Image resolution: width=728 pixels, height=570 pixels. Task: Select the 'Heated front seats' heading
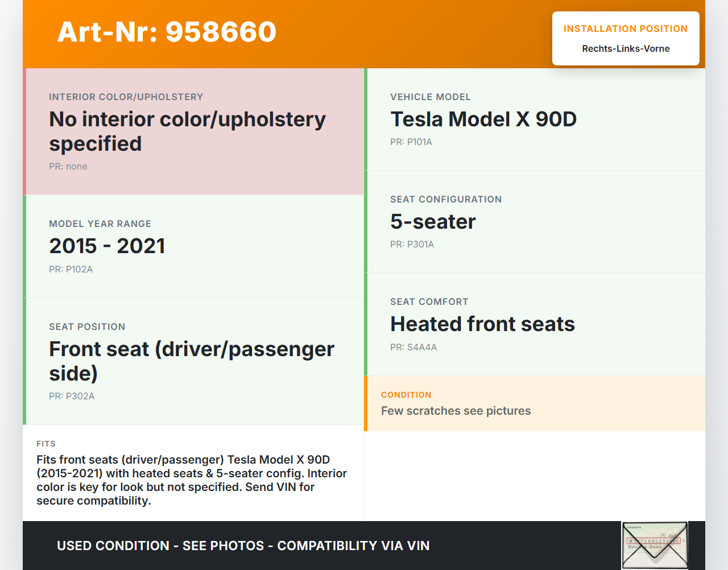pos(482,324)
